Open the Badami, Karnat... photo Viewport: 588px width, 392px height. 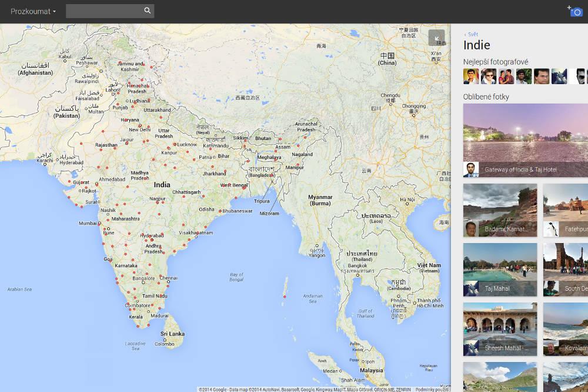(x=500, y=210)
